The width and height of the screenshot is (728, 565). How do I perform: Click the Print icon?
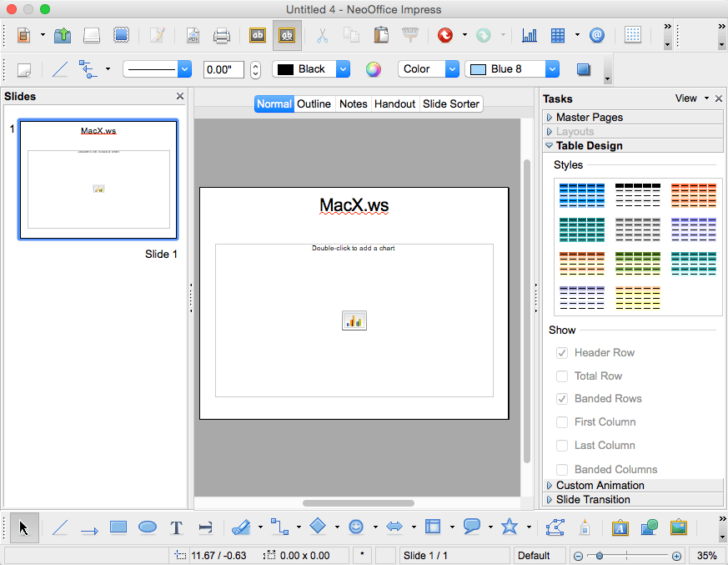(222, 35)
